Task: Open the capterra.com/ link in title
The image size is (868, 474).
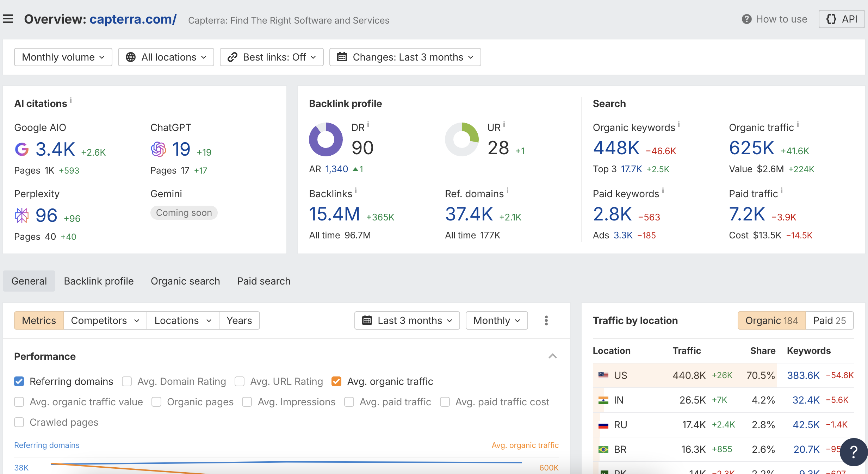Action: 133,19
